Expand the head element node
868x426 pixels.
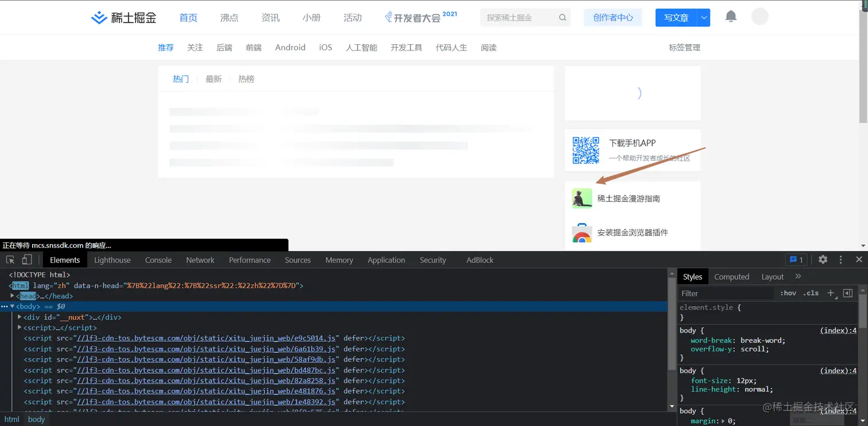[x=13, y=296]
